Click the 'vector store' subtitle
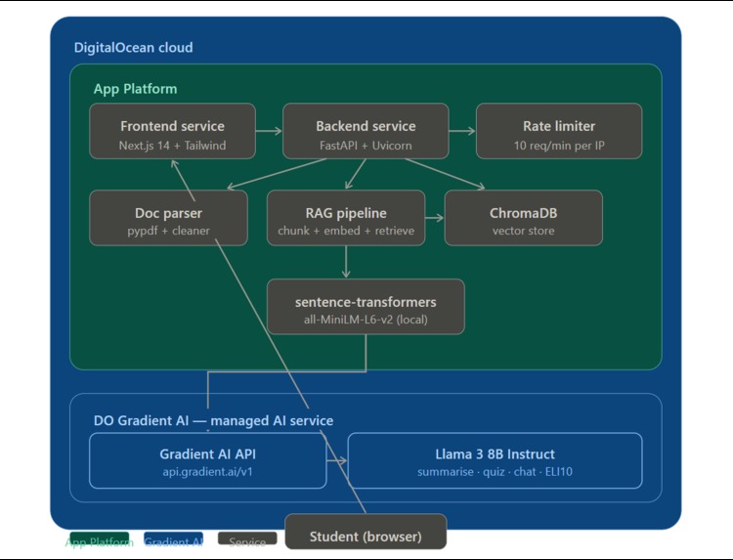 point(524,231)
